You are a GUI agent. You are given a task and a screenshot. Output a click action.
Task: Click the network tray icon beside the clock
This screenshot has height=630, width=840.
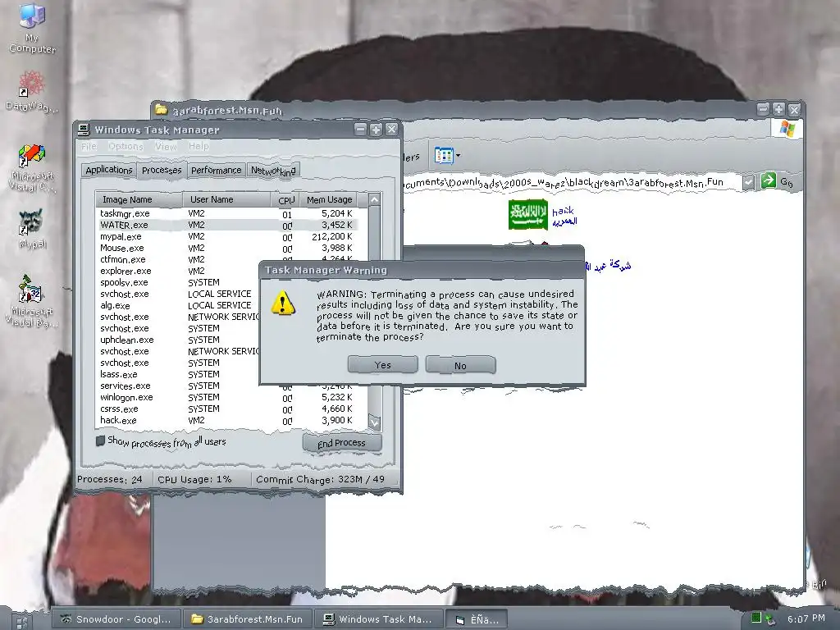point(769,620)
